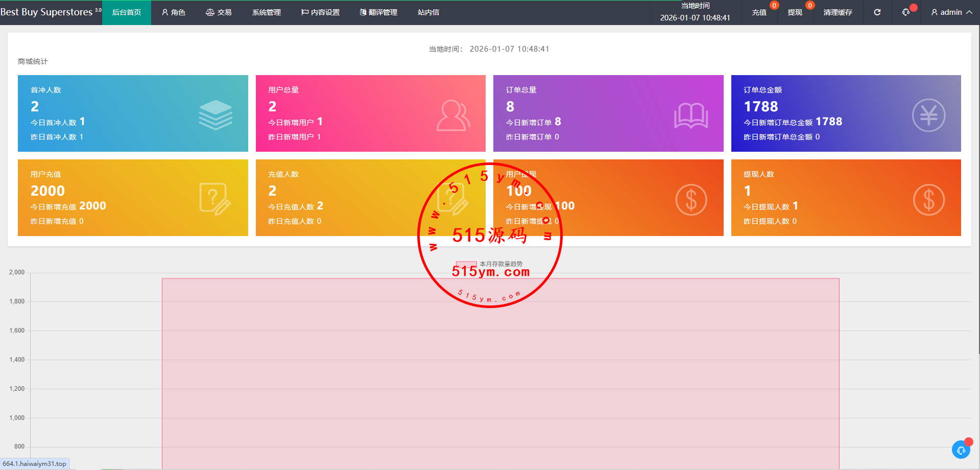Open 翻译管理 in the navigation bar
The height and width of the screenshot is (470, 980).
tap(378, 12)
